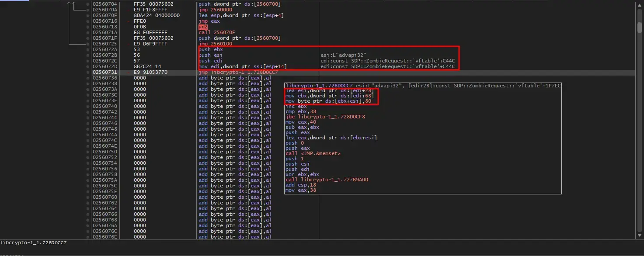Click the red jump marker beside E9 91053770

128,72
